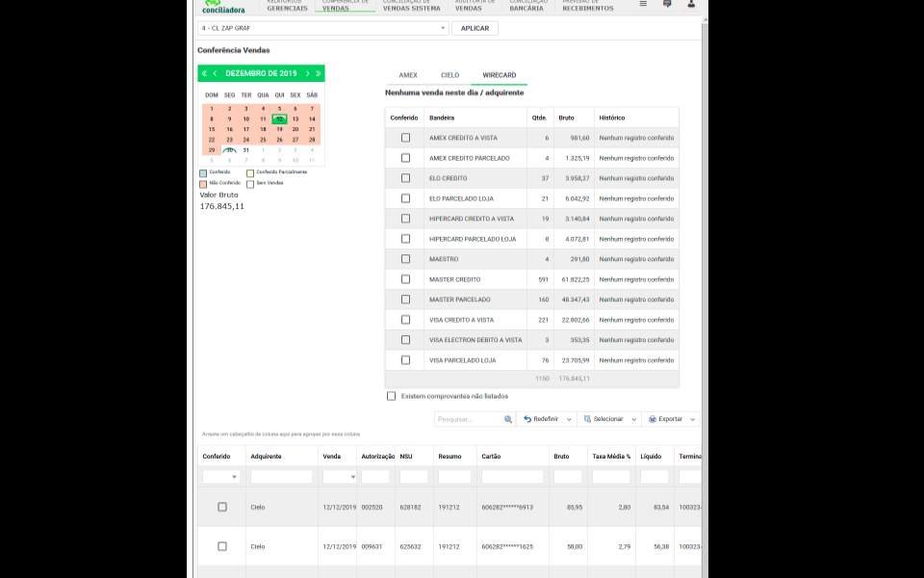
Task: Select day 25 in December calendar
Action: tap(263, 140)
